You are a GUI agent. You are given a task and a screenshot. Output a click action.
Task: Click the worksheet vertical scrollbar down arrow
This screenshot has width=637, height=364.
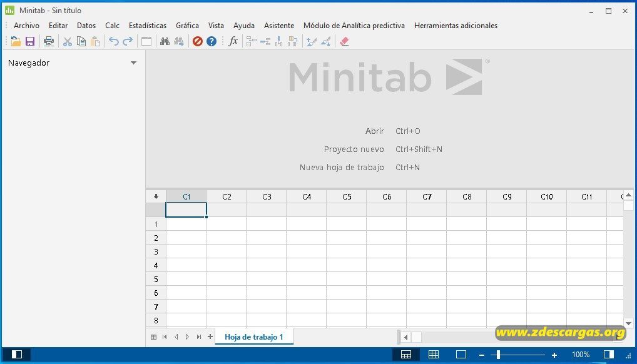pyautogui.click(x=628, y=323)
